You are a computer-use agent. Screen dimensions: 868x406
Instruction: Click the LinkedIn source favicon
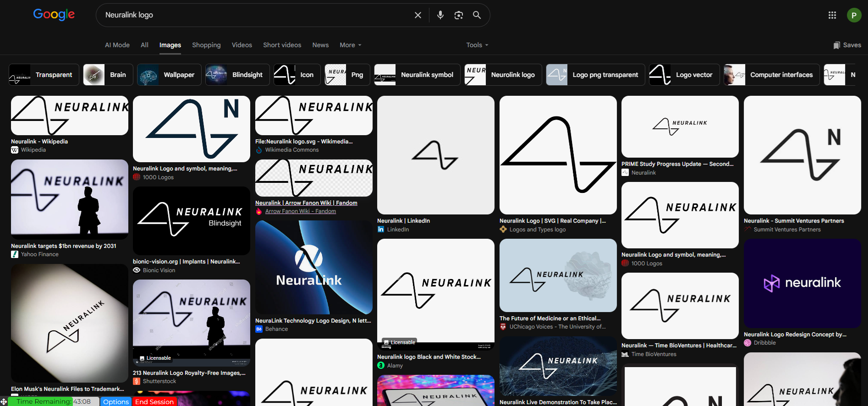point(381,230)
